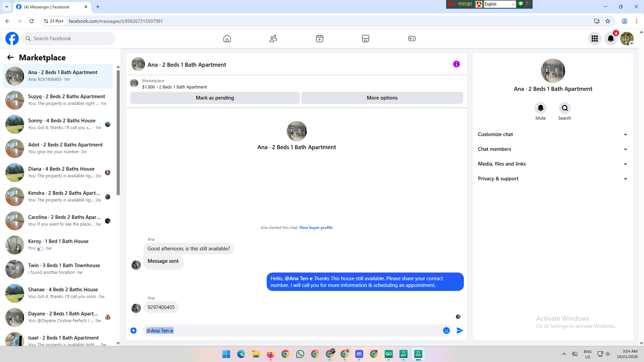Open chat with Diana 4 Beds 2 Baths
Viewport: 644px width, 362px height.
[x=58, y=172]
